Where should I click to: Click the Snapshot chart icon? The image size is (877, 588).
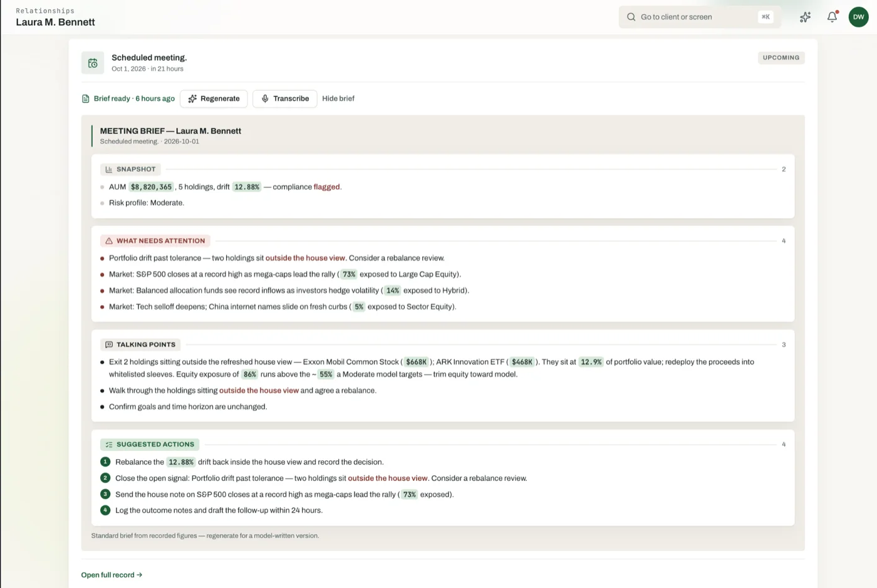point(109,170)
